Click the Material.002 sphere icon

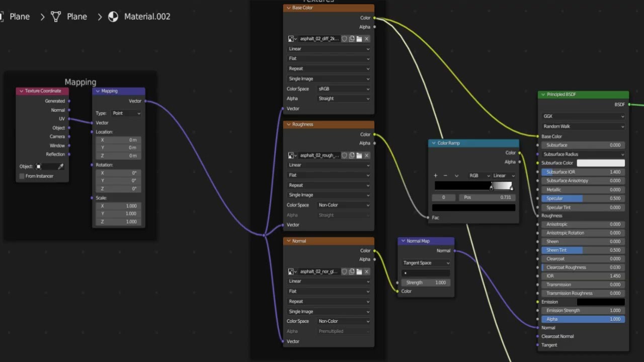point(113,17)
